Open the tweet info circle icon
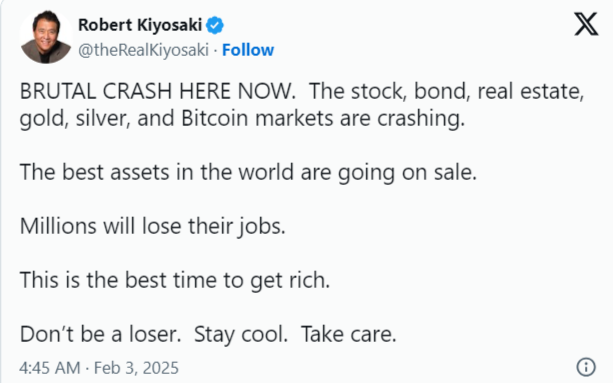Screen dimensions: 613x383 pyautogui.click(x=586, y=367)
